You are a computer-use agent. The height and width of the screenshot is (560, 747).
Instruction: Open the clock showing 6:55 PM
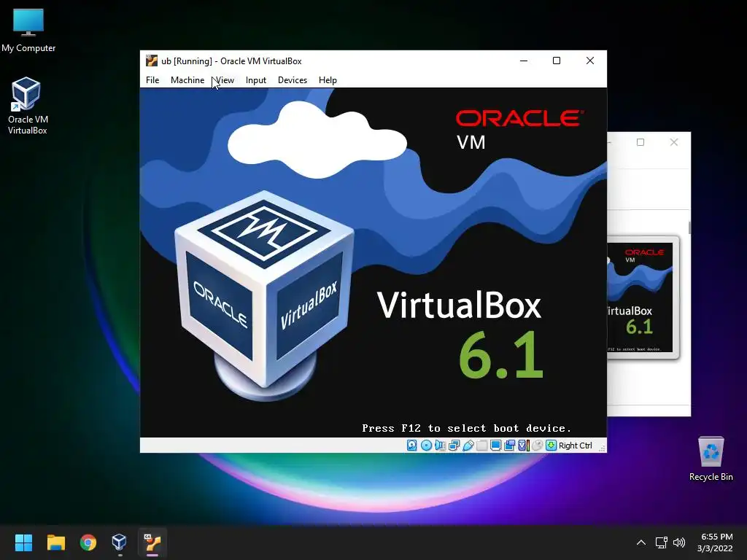tap(715, 542)
